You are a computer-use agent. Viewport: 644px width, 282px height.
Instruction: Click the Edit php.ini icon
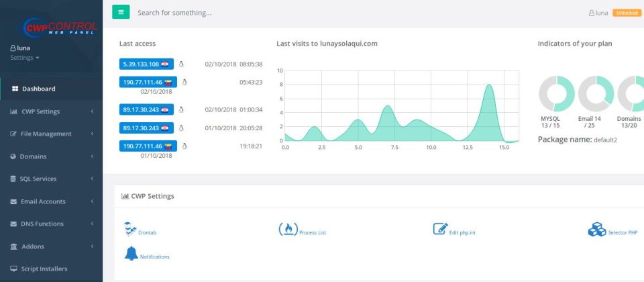tap(440, 229)
